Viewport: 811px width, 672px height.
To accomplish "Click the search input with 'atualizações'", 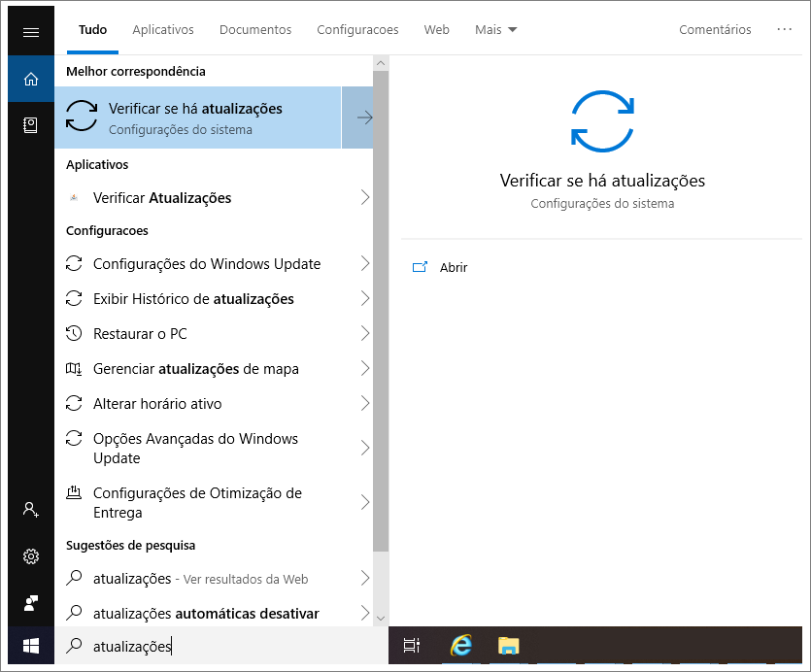I will (x=221, y=646).
